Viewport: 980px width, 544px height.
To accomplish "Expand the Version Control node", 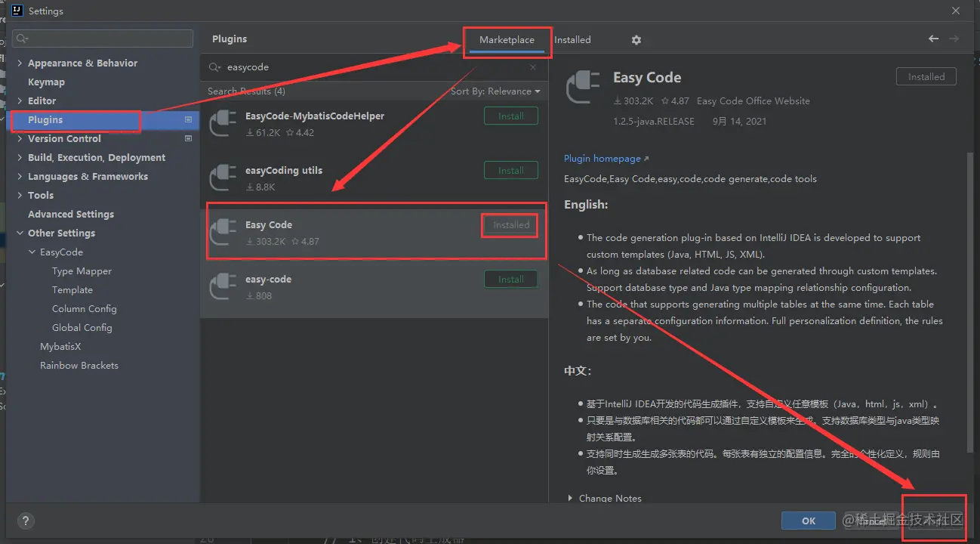I will coord(20,139).
